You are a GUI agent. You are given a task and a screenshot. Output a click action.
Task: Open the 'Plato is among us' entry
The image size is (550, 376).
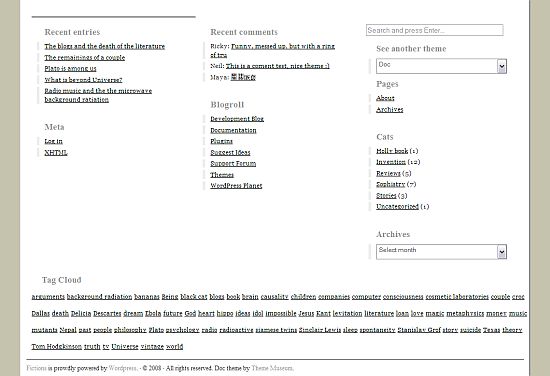70,68
